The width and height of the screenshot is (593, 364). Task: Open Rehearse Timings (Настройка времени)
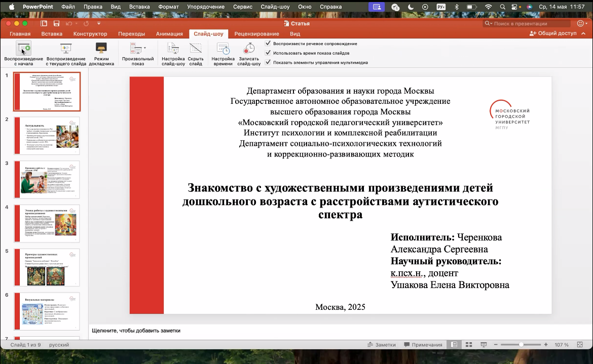pyautogui.click(x=223, y=49)
